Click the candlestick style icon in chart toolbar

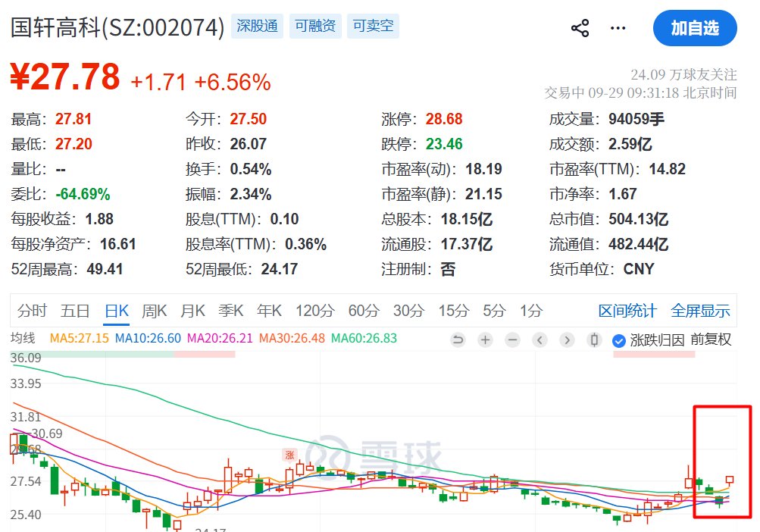pyautogui.click(x=594, y=340)
